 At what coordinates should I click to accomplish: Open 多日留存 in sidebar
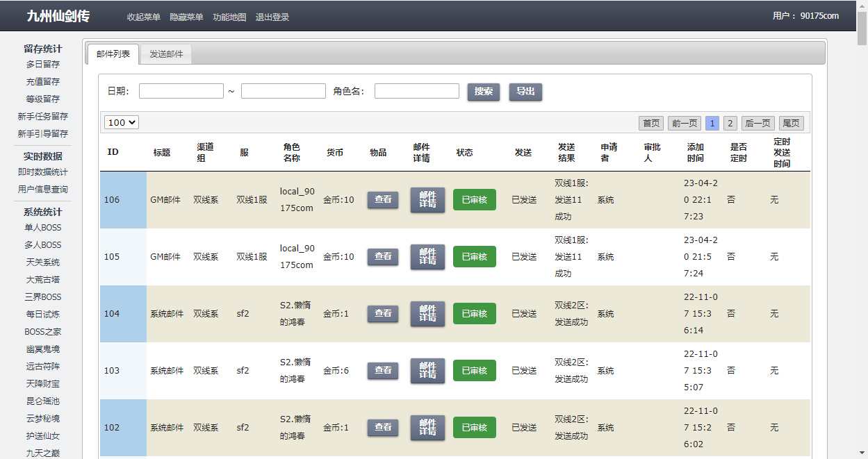click(x=43, y=65)
